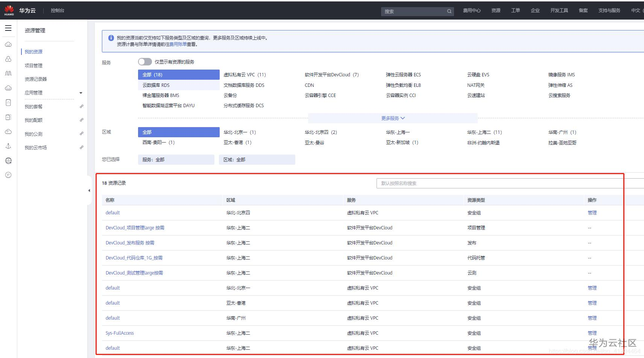Image resolution: width=644 pixels, height=358 pixels.
Task: Open the 资源 top menu
Action: [496, 11]
